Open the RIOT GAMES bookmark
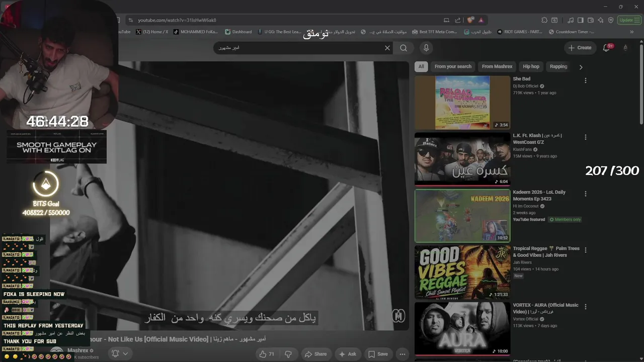644x362 pixels. tap(520, 32)
